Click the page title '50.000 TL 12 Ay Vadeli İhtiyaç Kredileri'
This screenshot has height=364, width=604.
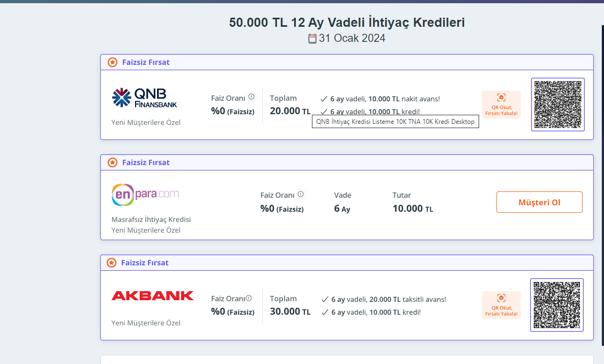[x=347, y=23]
